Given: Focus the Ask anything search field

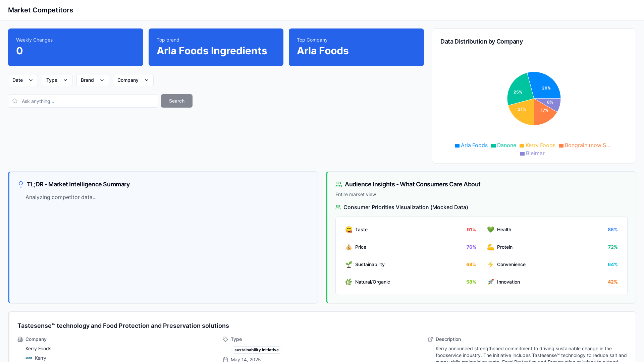Looking at the screenshot, I should point(83,101).
